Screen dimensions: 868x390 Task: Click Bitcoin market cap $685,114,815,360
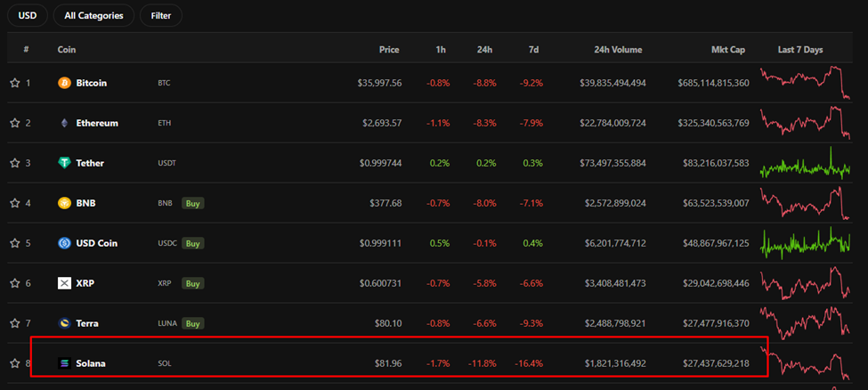(714, 83)
